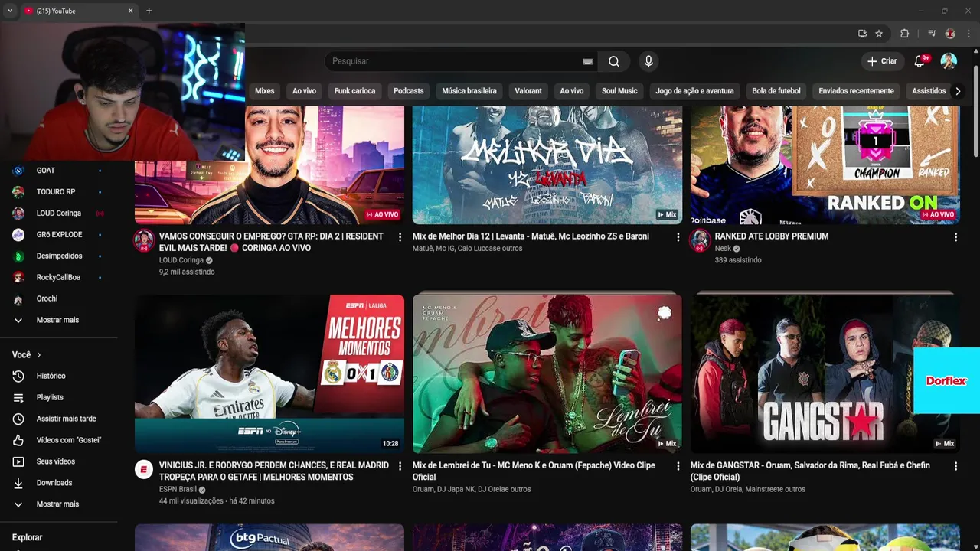Open ESPN Brasil channel avatar
Image resolution: width=980 pixels, height=551 pixels.
pyautogui.click(x=144, y=469)
